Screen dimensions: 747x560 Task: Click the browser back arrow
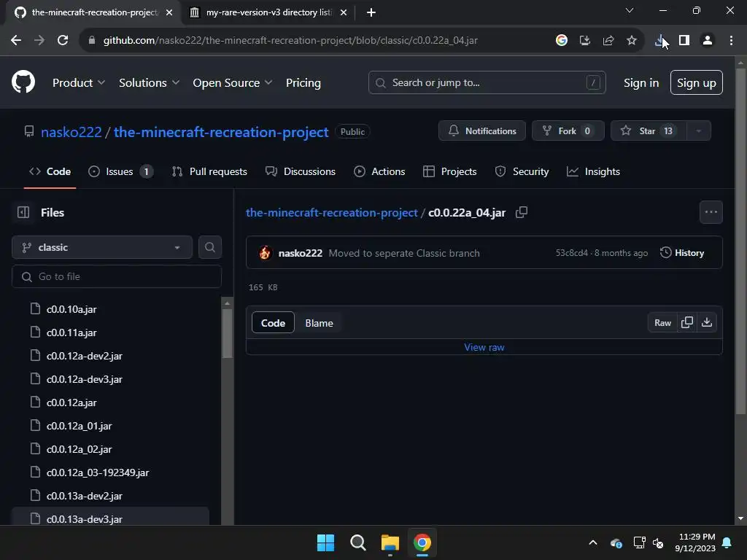(16, 41)
